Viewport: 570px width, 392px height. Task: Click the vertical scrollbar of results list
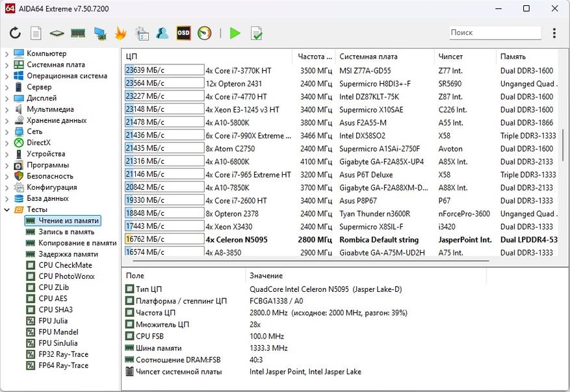(563, 146)
